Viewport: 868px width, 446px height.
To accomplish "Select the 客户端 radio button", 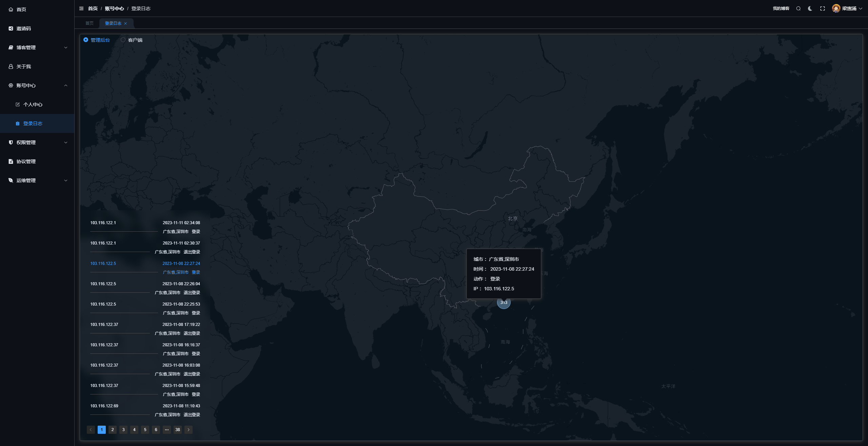I will pyautogui.click(x=123, y=40).
